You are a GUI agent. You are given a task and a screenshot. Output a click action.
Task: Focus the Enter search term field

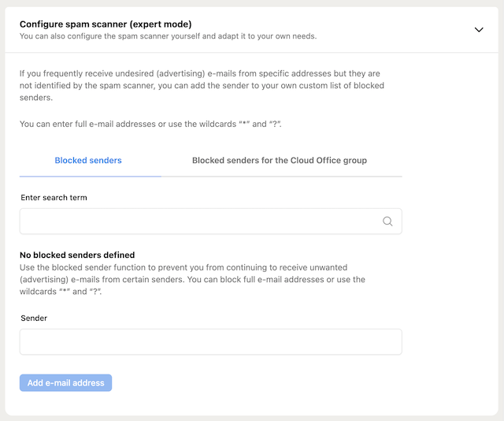coord(211,221)
